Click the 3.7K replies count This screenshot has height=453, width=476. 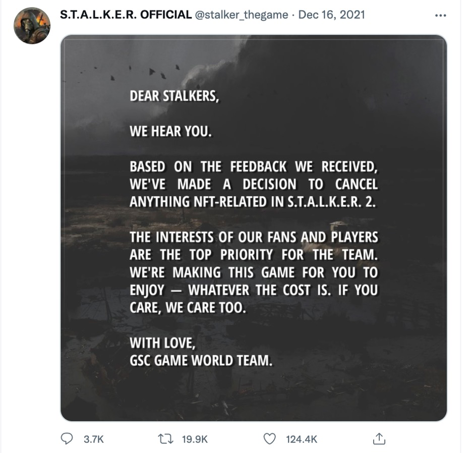coord(93,439)
